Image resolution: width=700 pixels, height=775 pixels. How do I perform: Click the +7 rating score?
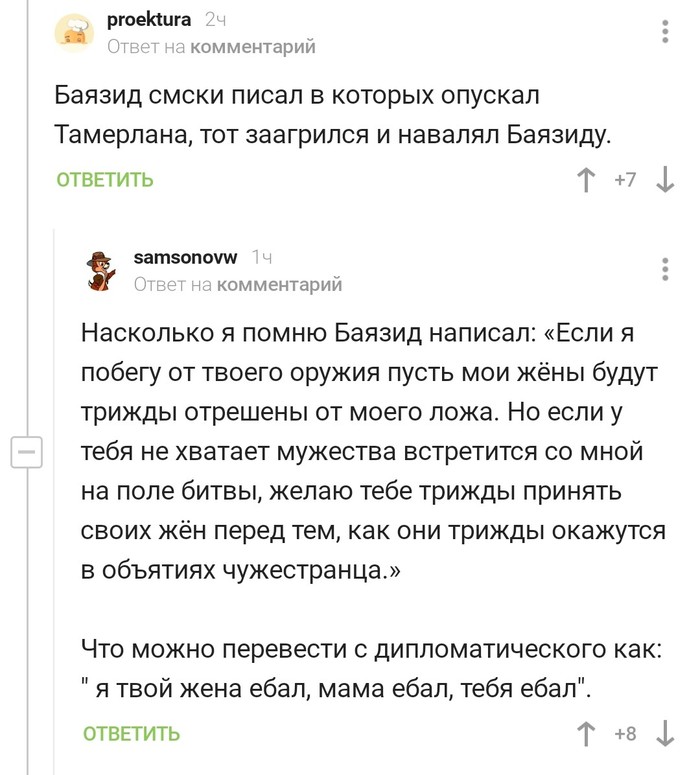pos(625,181)
